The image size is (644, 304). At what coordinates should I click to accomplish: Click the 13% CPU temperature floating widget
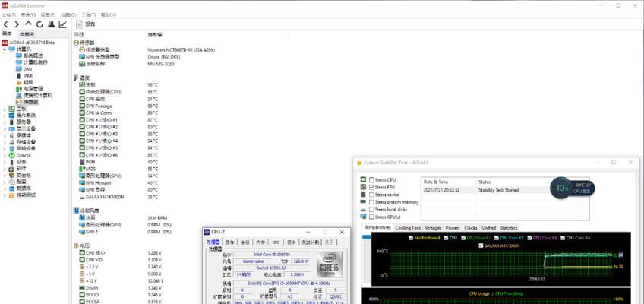point(572,188)
